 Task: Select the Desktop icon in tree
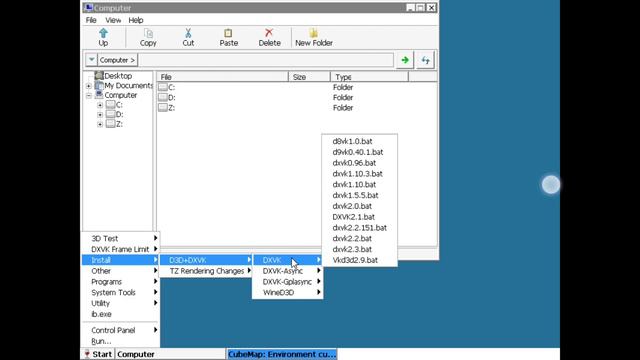point(99,76)
